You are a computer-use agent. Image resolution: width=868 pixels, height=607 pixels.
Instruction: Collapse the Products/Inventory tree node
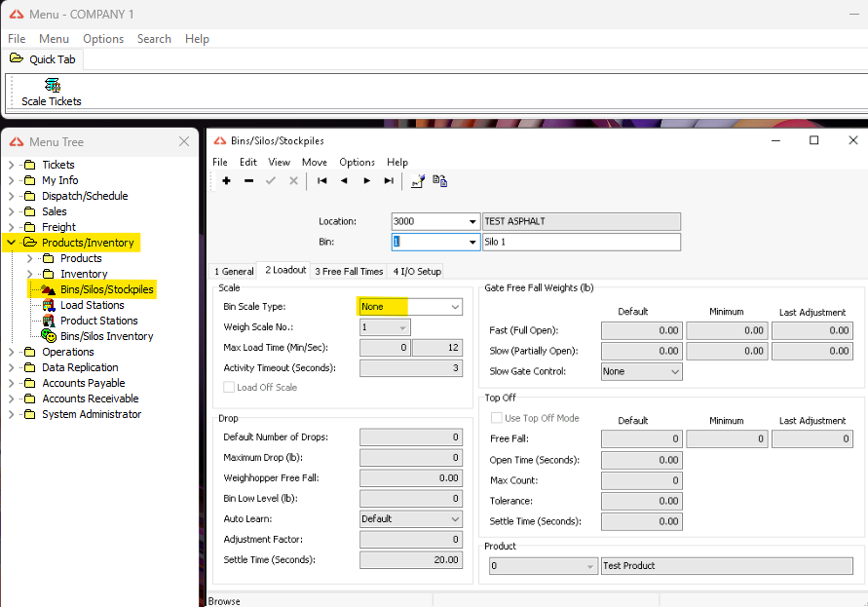(x=11, y=243)
